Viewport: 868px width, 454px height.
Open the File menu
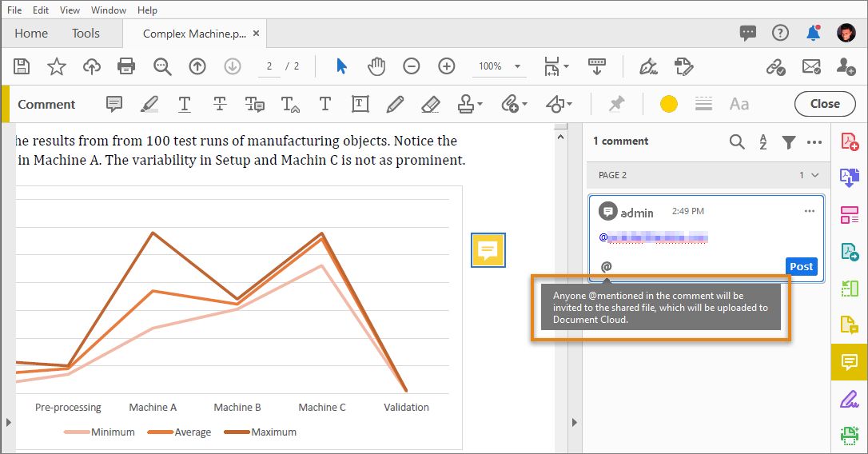pyautogui.click(x=14, y=10)
